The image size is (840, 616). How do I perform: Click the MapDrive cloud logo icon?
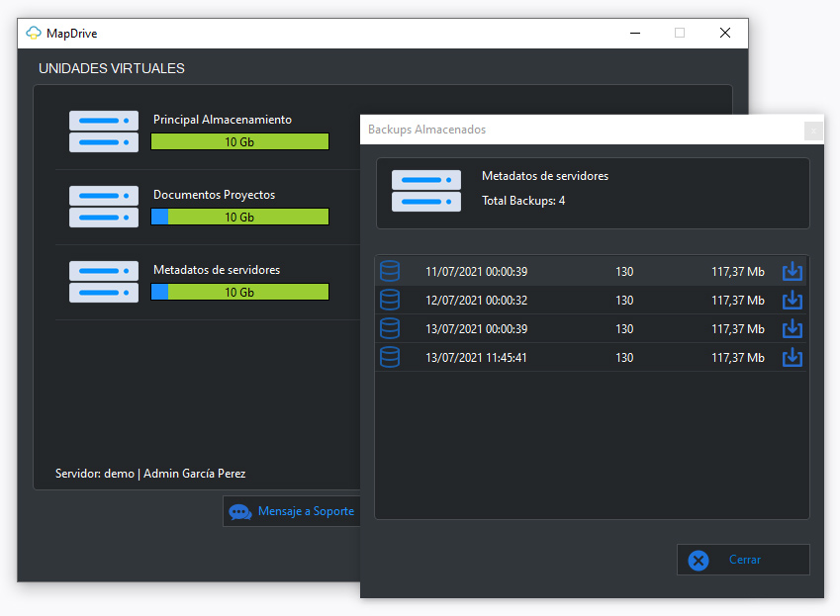[x=34, y=34]
